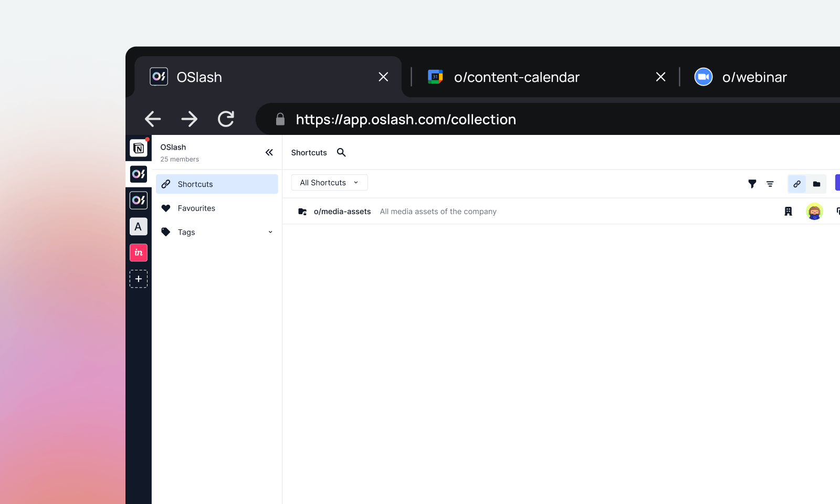Screen dimensions: 840x504
Task: Open the o/media-assets collection
Action: 342,212
